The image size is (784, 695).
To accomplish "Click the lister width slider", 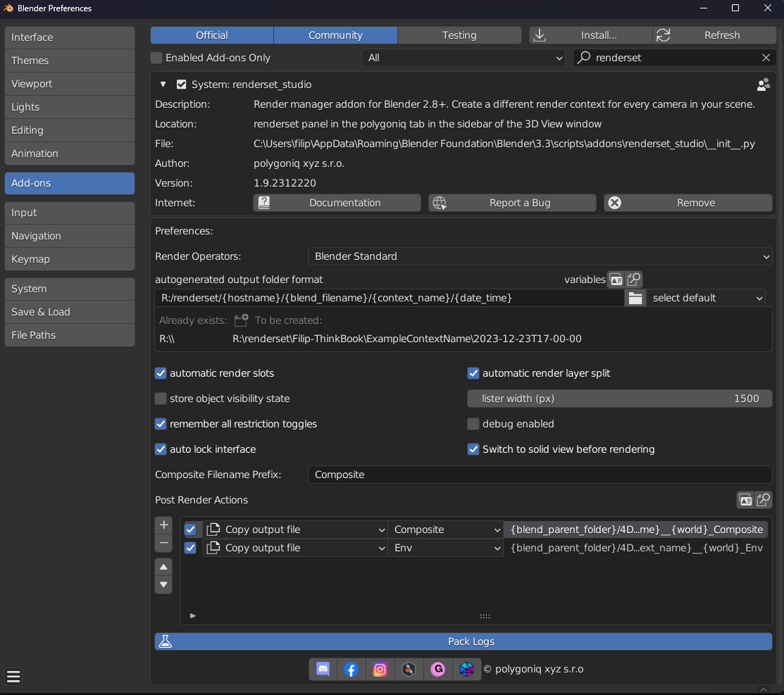I will [619, 399].
